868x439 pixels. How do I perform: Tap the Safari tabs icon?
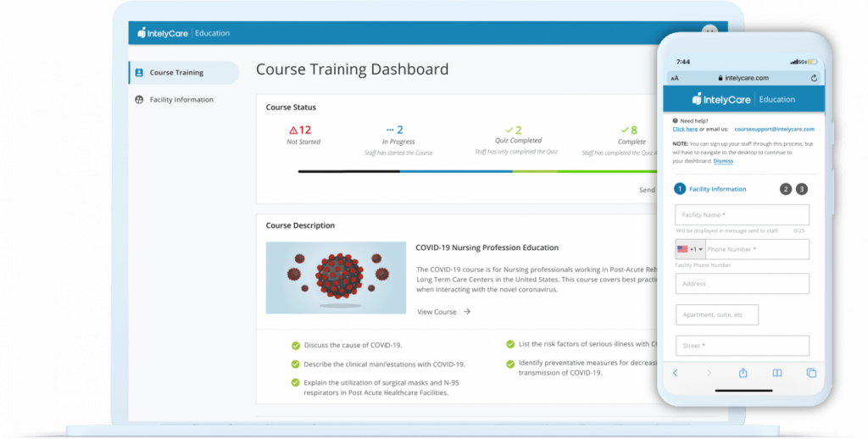(810, 373)
